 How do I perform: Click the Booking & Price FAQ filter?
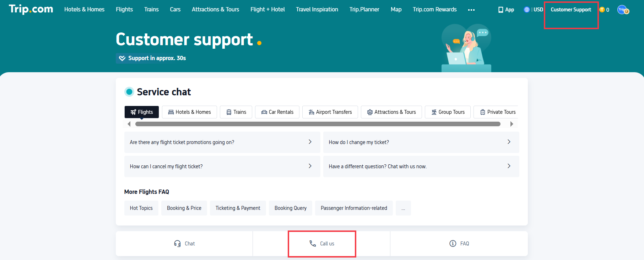(184, 208)
